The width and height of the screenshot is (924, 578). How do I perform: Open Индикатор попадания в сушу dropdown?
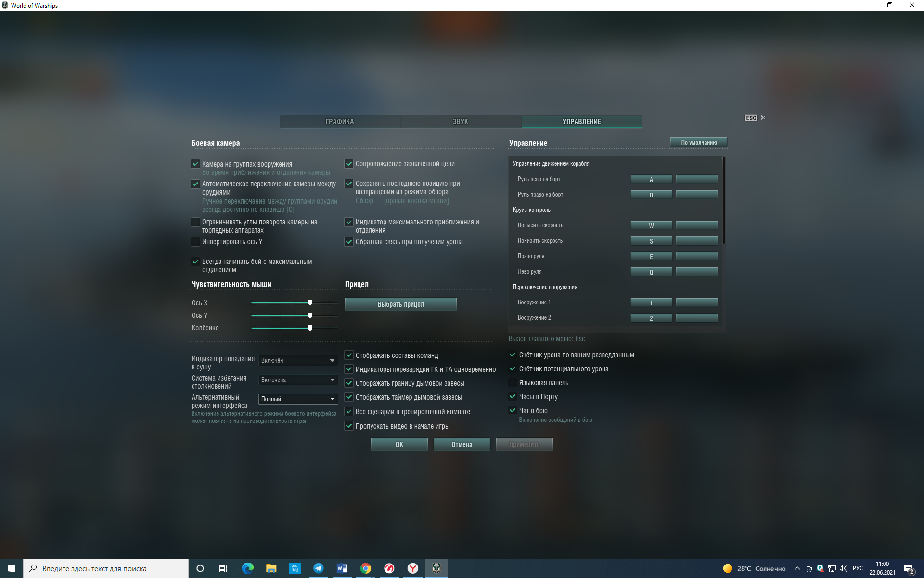[x=298, y=360]
